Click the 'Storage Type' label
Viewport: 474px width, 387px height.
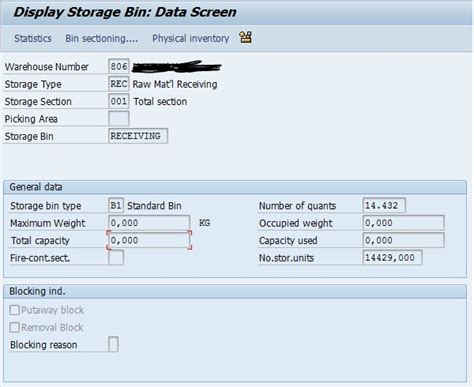[33, 84]
